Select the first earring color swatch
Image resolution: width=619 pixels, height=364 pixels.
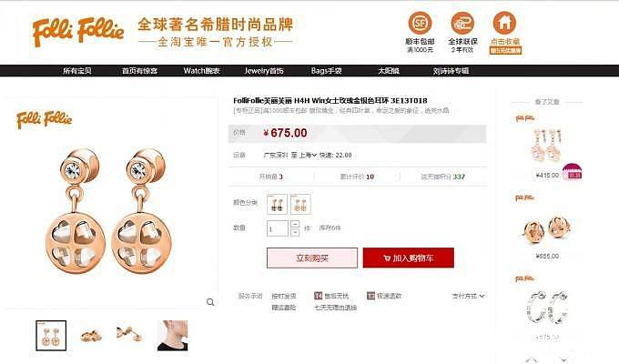tap(277, 204)
